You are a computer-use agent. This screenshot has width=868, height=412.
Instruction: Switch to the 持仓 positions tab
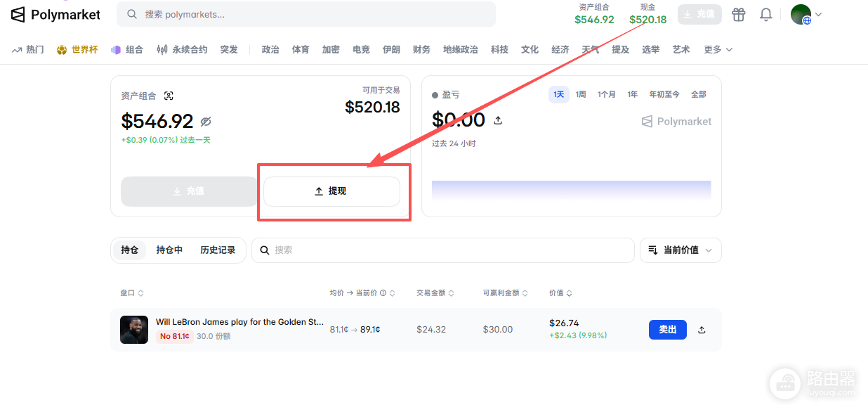[x=130, y=250]
